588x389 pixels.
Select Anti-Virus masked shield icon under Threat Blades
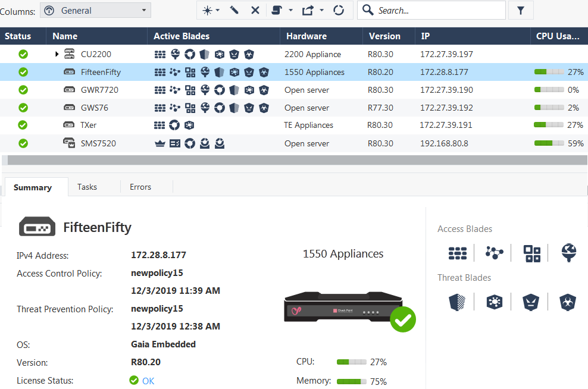click(531, 302)
